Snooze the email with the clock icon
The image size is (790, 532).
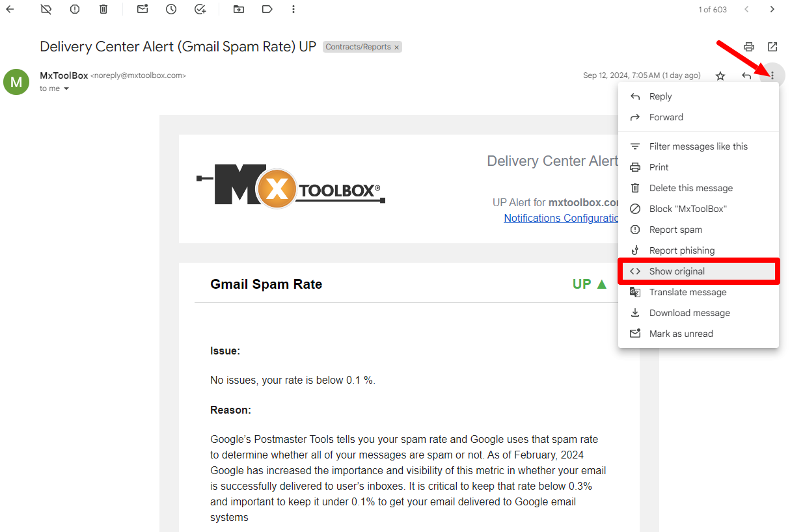pos(171,9)
